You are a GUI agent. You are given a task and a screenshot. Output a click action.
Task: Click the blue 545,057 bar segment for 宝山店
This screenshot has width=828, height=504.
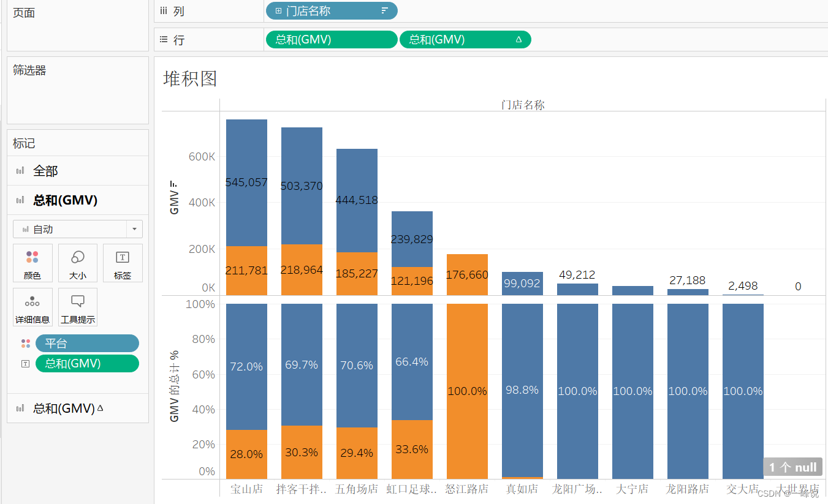tap(246, 182)
